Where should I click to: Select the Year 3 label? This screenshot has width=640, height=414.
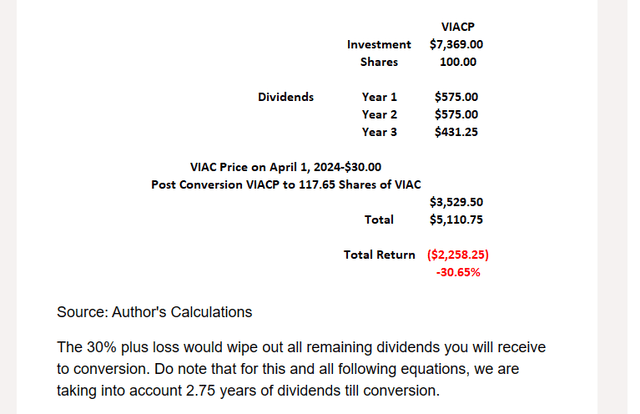(379, 131)
